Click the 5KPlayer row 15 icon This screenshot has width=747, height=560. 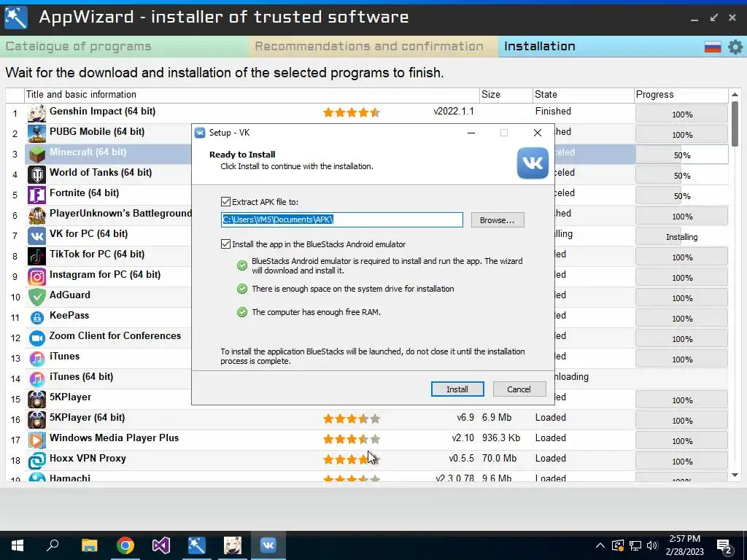coord(36,400)
